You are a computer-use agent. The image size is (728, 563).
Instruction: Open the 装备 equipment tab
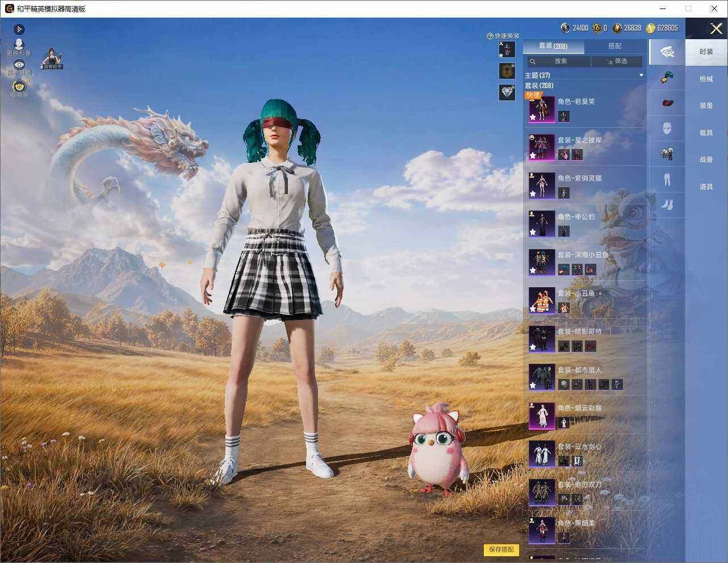[706, 106]
